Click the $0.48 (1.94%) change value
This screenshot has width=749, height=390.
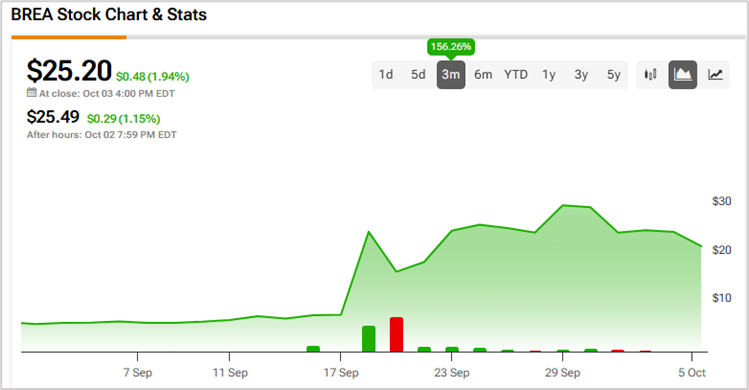pyautogui.click(x=152, y=76)
